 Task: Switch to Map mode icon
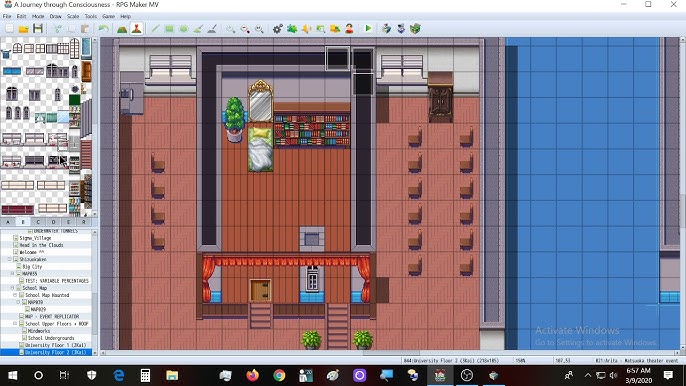pyautogui.click(x=122, y=29)
